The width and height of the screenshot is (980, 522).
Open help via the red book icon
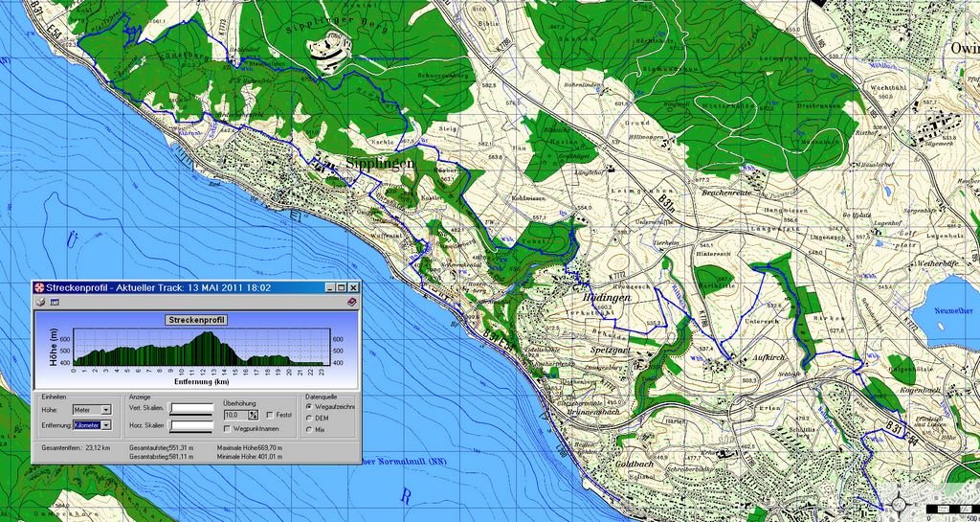tap(351, 302)
